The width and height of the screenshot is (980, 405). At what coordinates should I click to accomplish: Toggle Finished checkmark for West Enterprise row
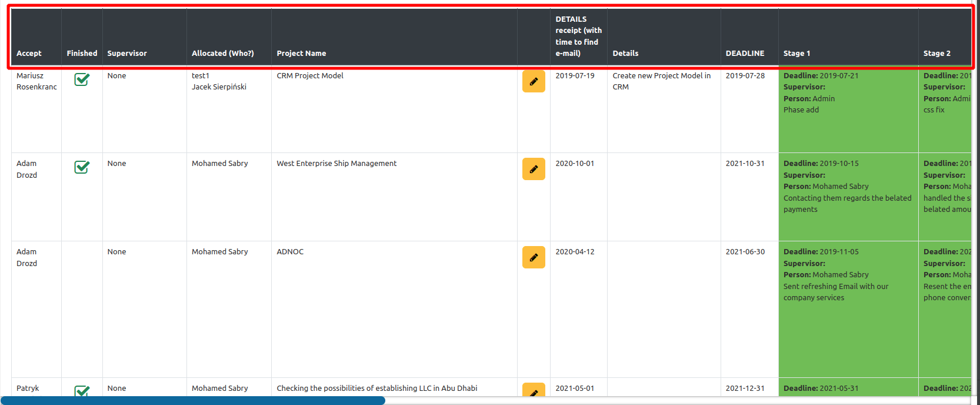pyautogui.click(x=82, y=167)
